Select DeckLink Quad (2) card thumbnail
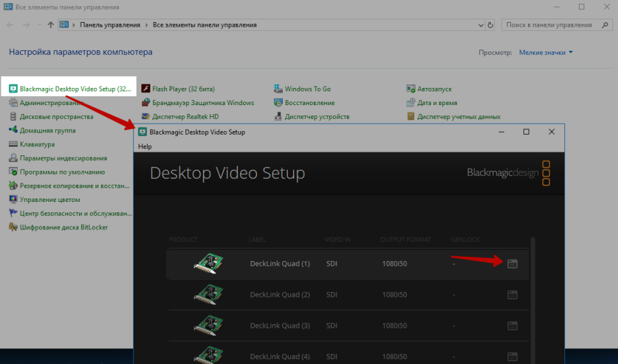The image size is (618, 364). (x=209, y=294)
